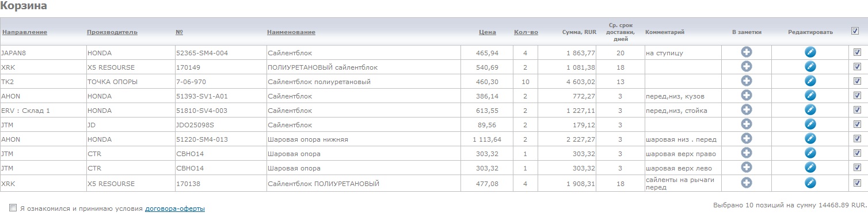
Task: Edit the 'шаровая верх право' CBHO14 row
Action: [x=810, y=153]
